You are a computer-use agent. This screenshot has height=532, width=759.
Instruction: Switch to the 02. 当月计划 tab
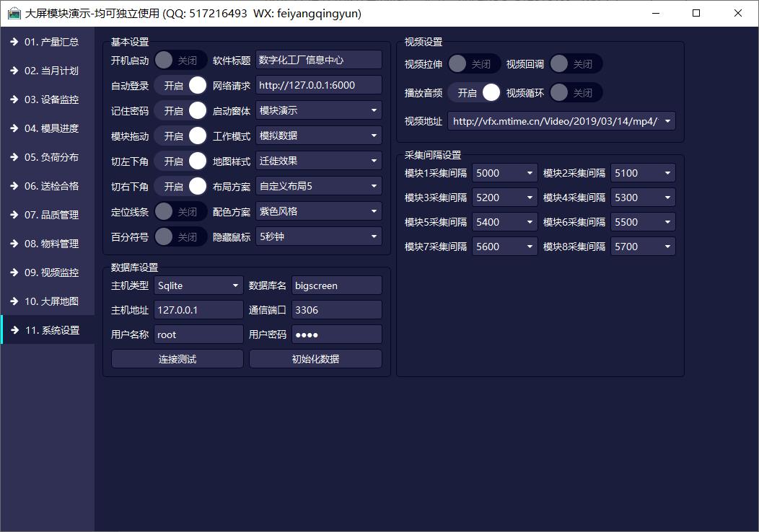coord(51,71)
